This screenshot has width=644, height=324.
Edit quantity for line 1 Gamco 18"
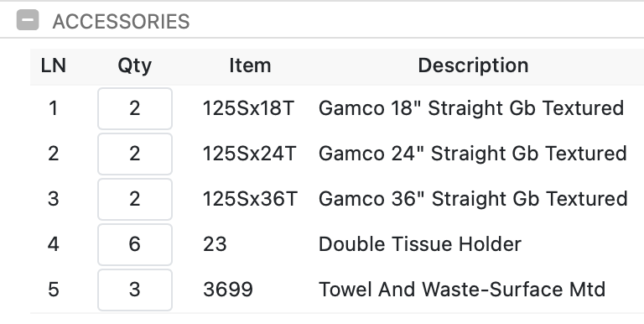(135, 108)
